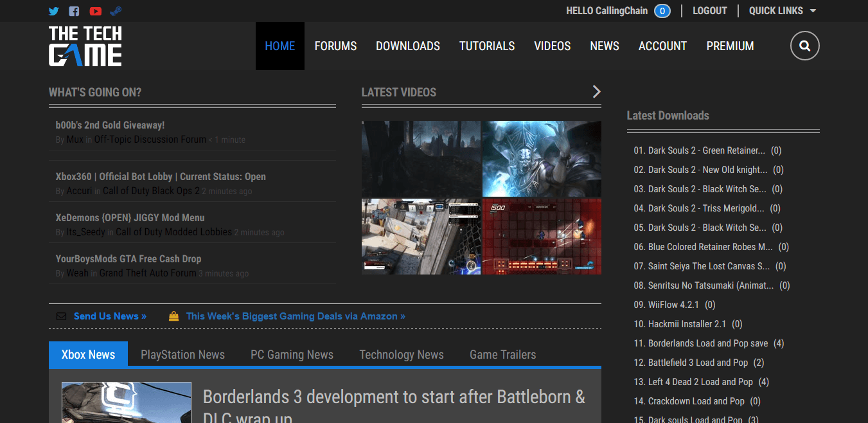Open Call of Duty Black Ops 2 forum link

click(151, 191)
